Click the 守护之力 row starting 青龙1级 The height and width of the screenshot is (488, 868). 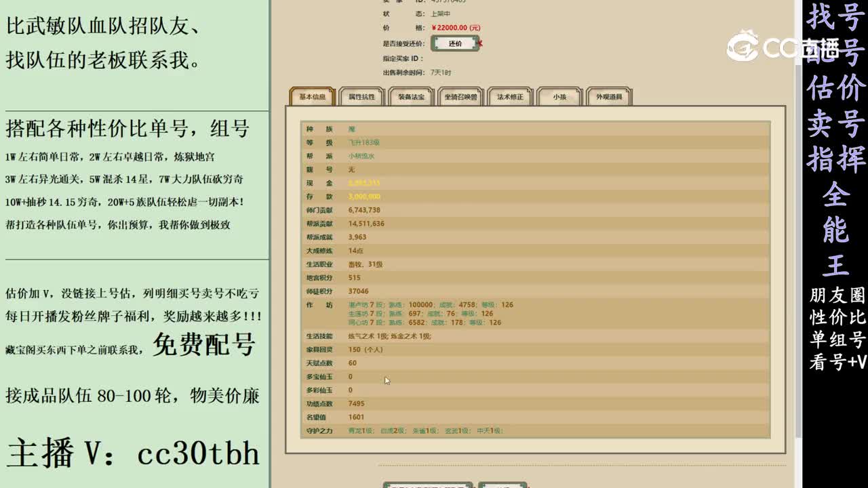(426, 431)
